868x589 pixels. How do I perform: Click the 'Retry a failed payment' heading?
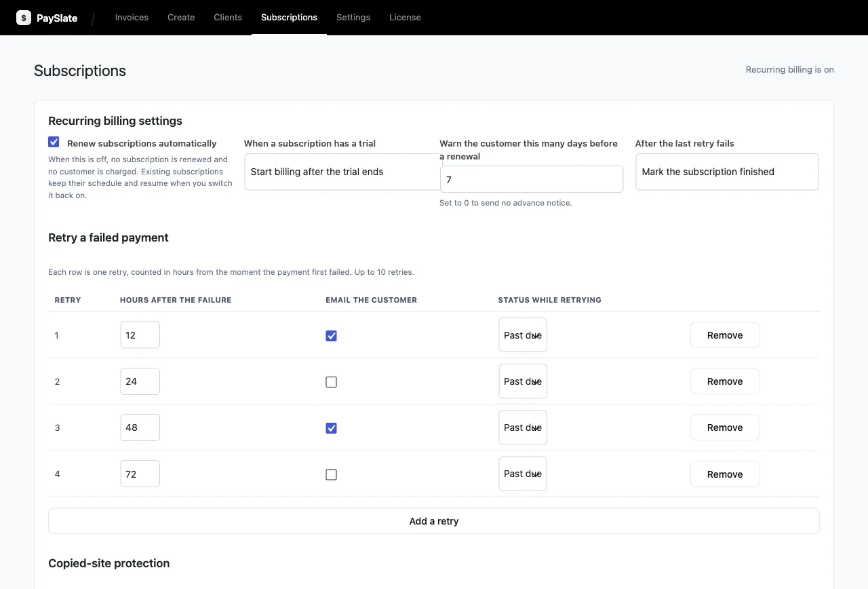click(x=108, y=237)
